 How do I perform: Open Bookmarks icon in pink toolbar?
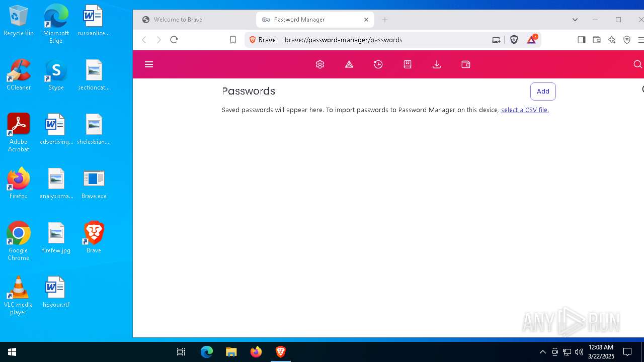click(408, 64)
